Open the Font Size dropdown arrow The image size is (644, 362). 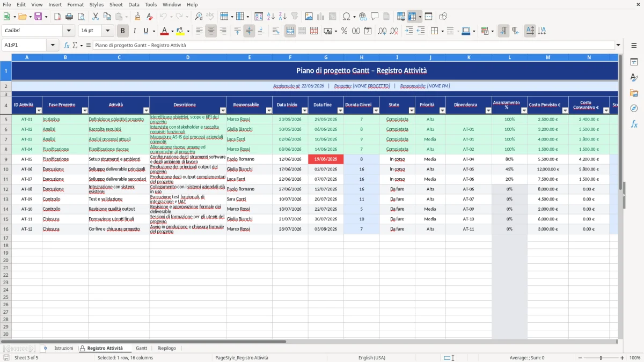tap(108, 31)
